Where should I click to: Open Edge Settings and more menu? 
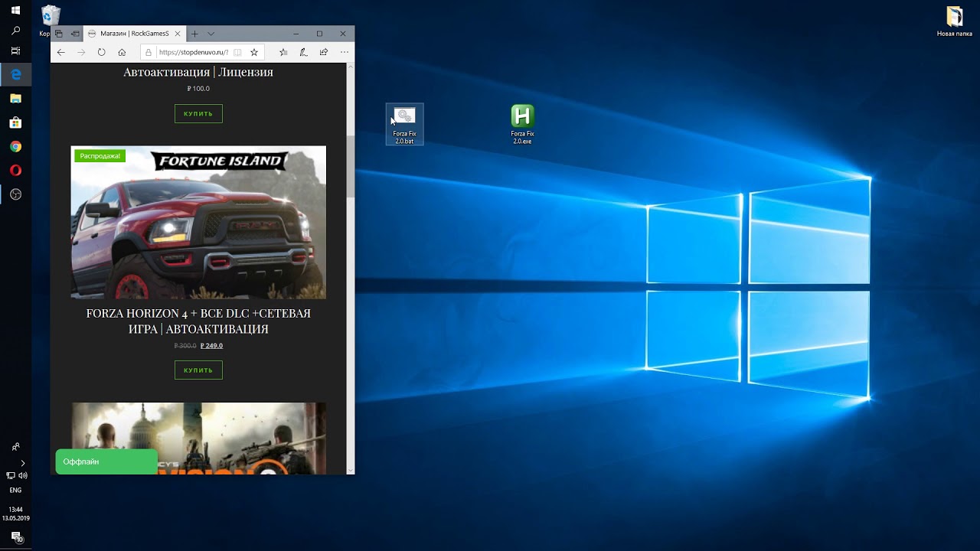(x=344, y=52)
